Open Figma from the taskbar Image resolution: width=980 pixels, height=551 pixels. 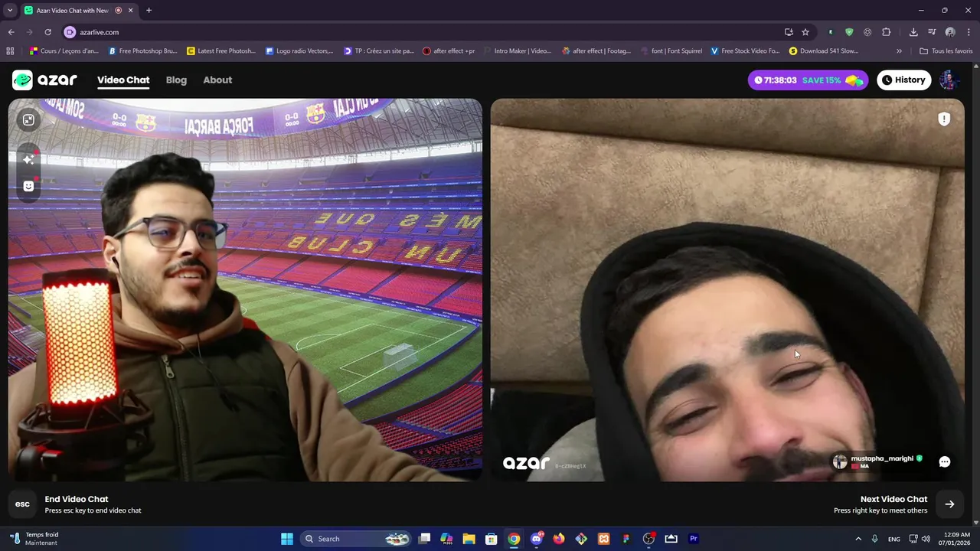[x=626, y=539]
